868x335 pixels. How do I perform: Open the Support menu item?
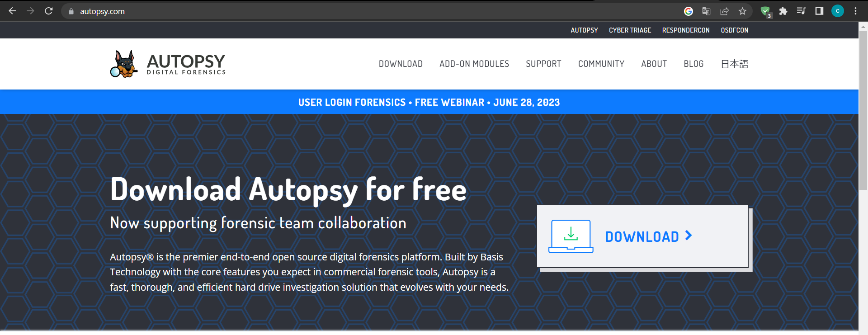click(543, 64)
